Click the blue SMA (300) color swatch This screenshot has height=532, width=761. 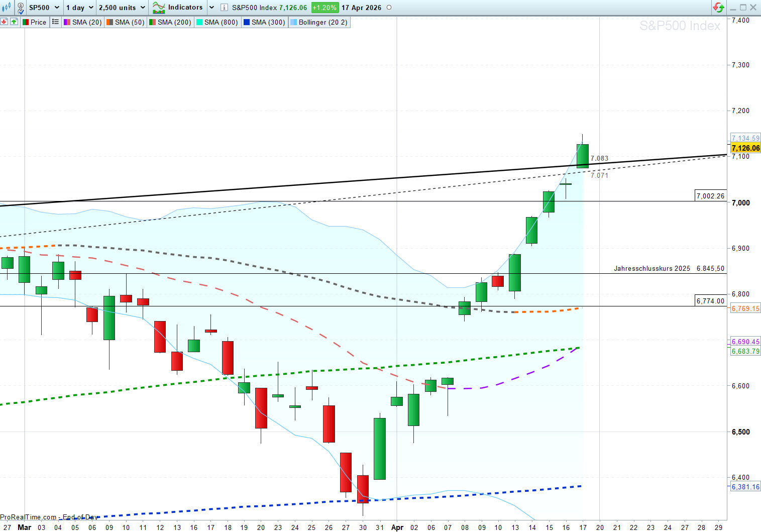pyautogui.click(x=246, y=22)
